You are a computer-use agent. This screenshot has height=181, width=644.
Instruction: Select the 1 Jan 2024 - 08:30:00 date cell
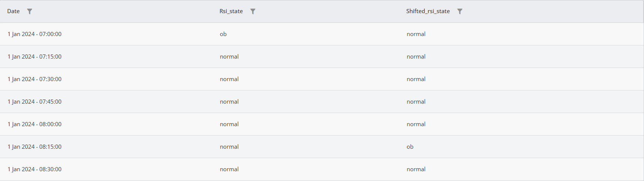click(34, 169)
